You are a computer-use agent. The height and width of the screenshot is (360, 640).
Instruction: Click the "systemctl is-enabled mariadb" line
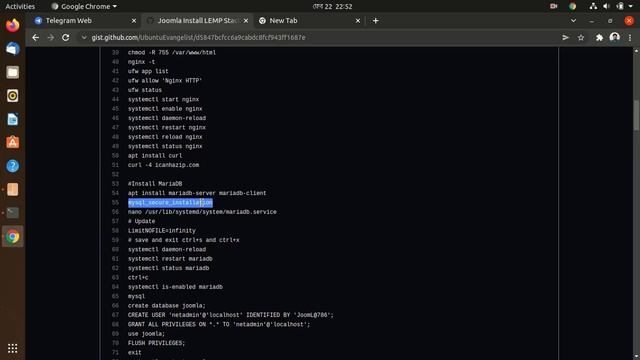click(175, 287)
